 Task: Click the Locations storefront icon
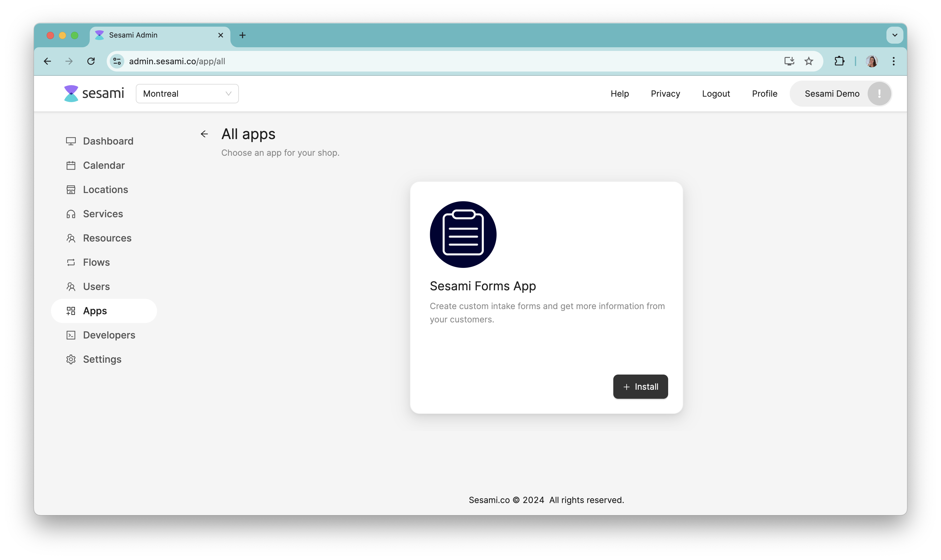[x=71, y=189]
